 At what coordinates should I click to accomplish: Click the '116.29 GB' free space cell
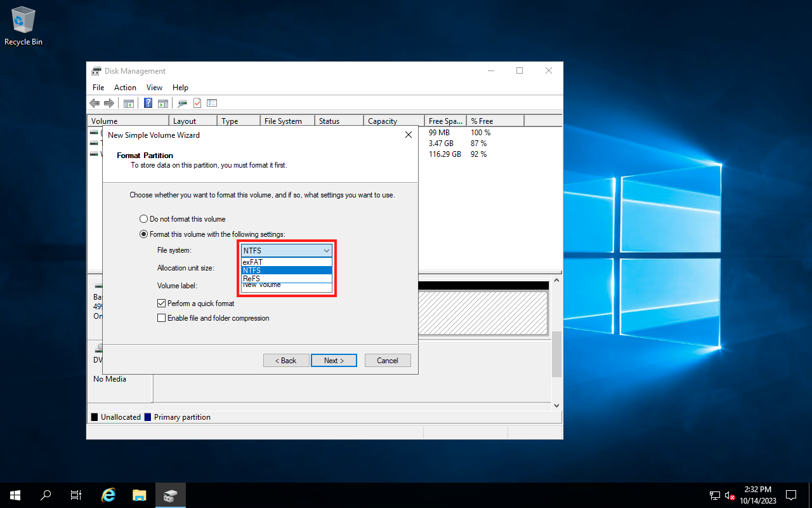445,154
